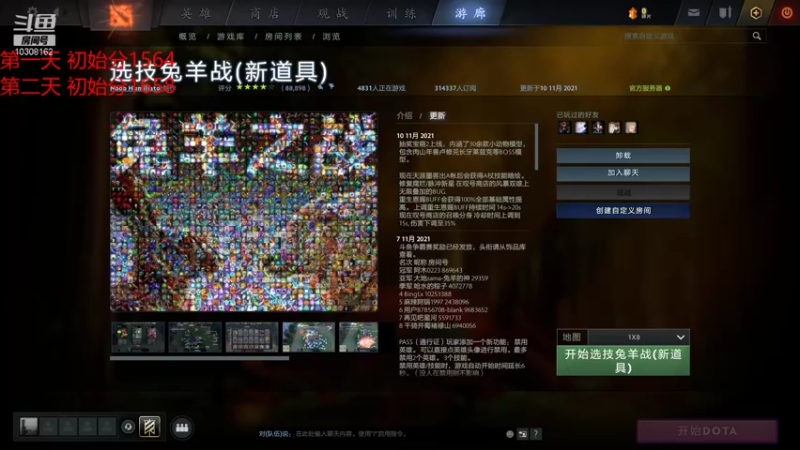The height and width of the screenshot is (450, 800).
Task: Open the settings gear icon top-left
Action: click(x=33, y=10)
